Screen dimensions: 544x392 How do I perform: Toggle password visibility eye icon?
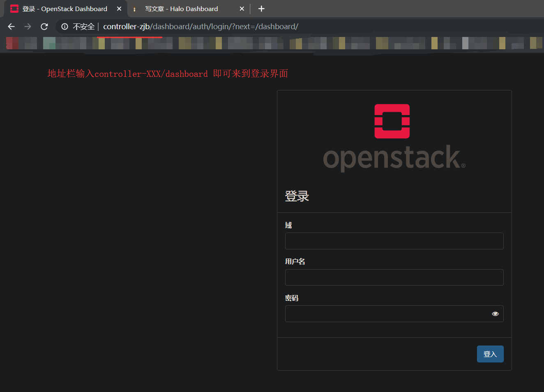[495, 314]
